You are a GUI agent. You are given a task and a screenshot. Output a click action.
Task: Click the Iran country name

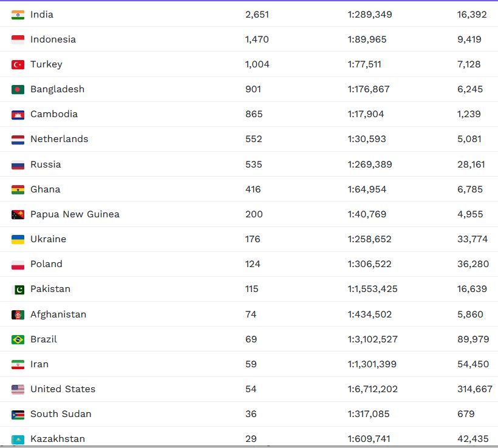coord(39,364)
